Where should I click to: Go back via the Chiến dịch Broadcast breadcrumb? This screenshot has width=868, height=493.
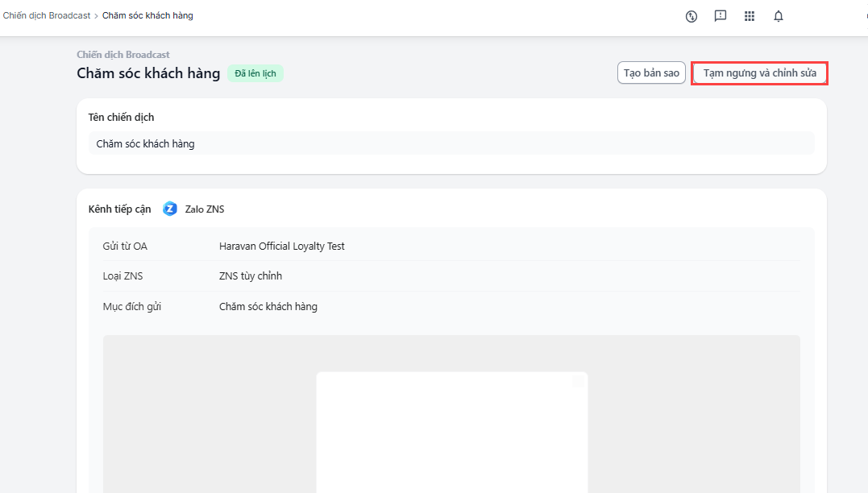(x=47, y=15)
